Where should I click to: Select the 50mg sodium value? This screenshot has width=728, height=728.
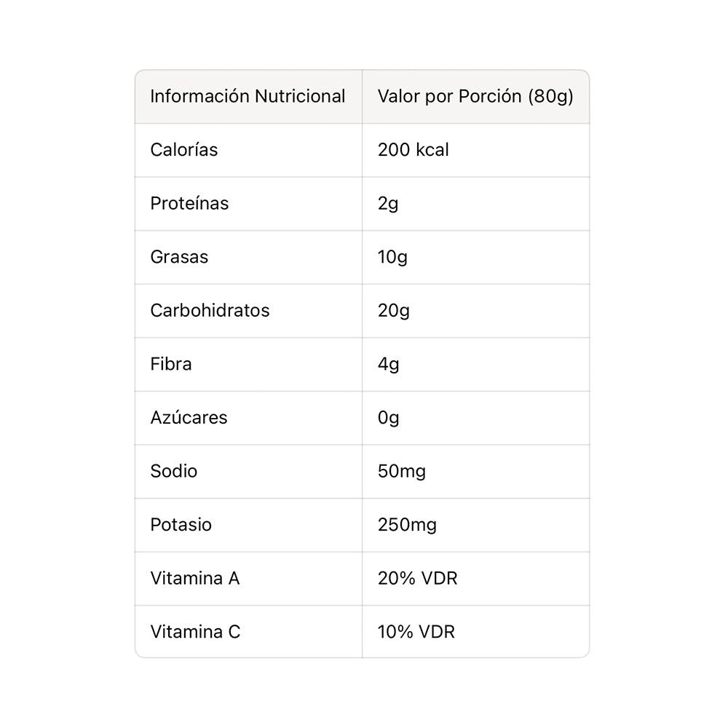pyautogui.click(x=402, y=471)
